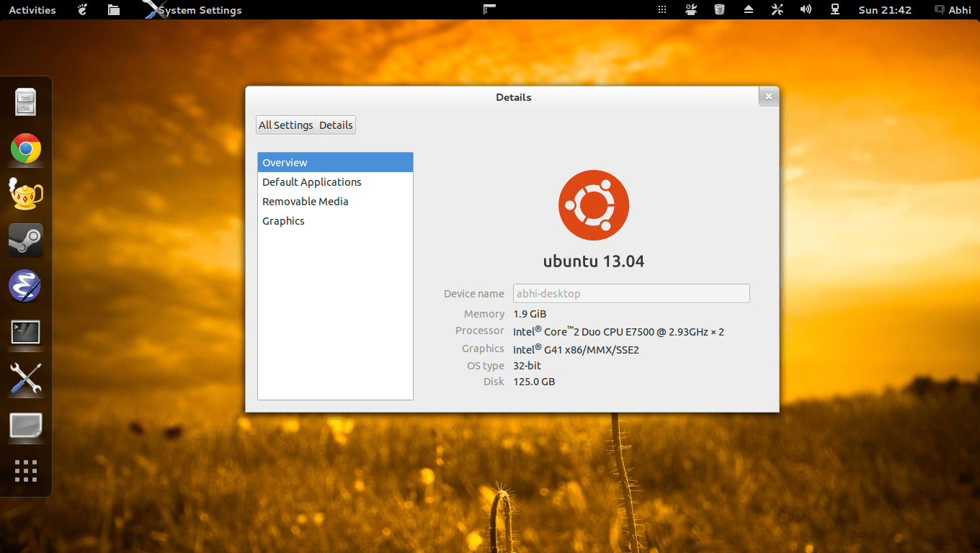The width and height of the screenshot is (980, 553).
Task: Open the Abhi user menu
Action: tap(952, 10)
